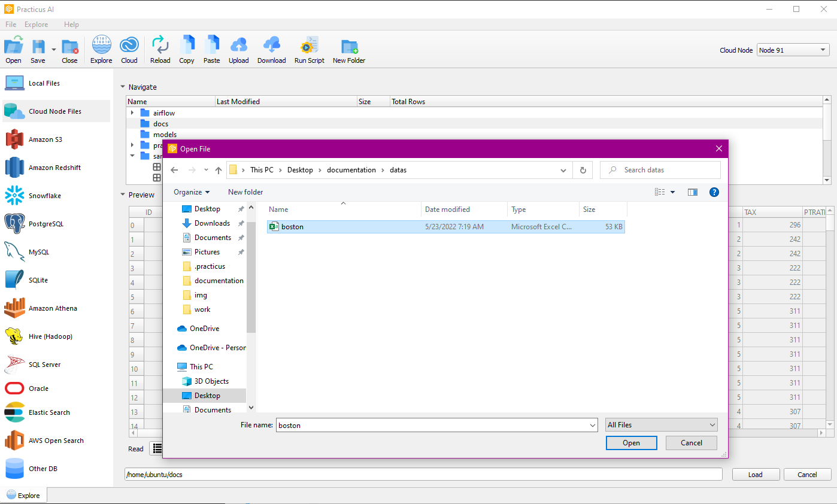This screenshot has width=837, height=504.
Task: Toggle the preview pane button in dialog
Action: click(693, 192)
